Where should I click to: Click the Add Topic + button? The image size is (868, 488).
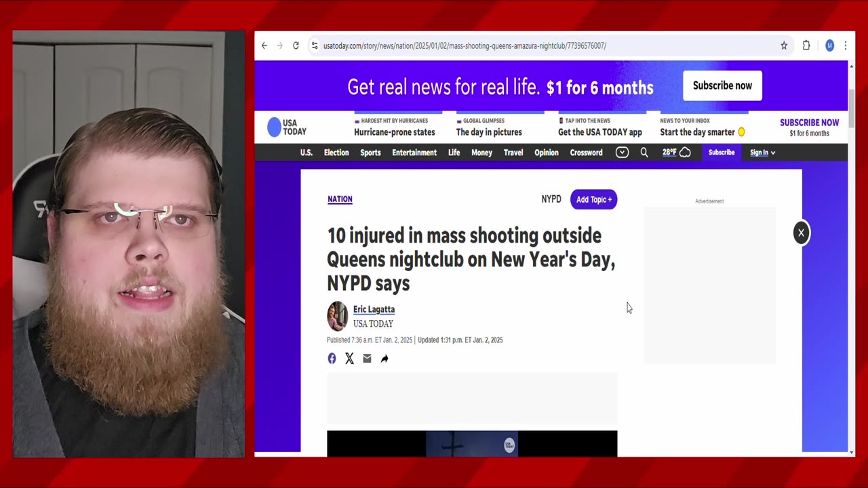point(594,199)
